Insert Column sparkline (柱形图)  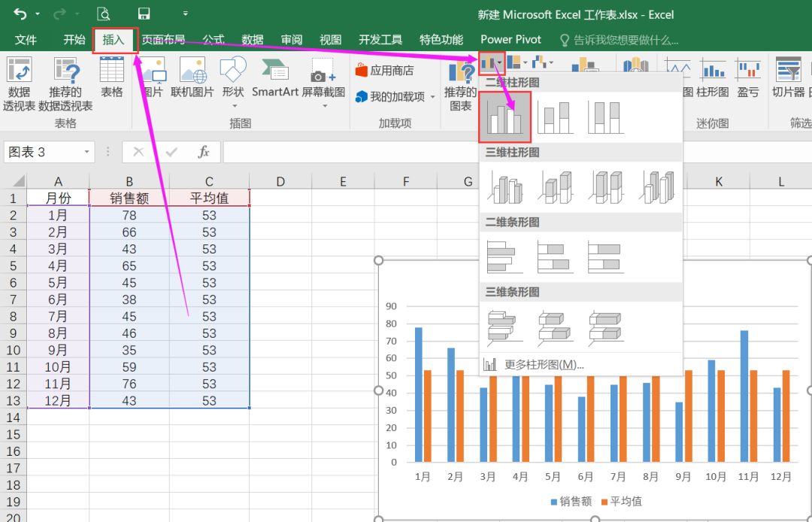point(713,77)
